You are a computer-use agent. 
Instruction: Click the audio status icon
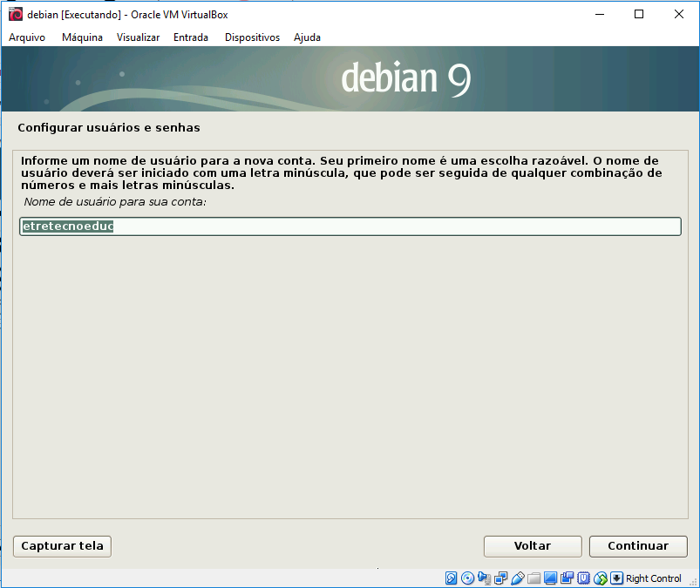click(x=485, y=578)
